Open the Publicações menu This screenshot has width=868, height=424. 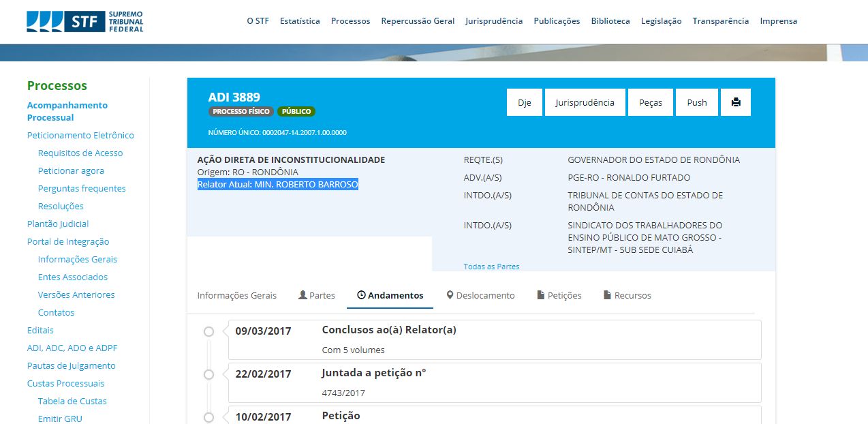point(557,21)
